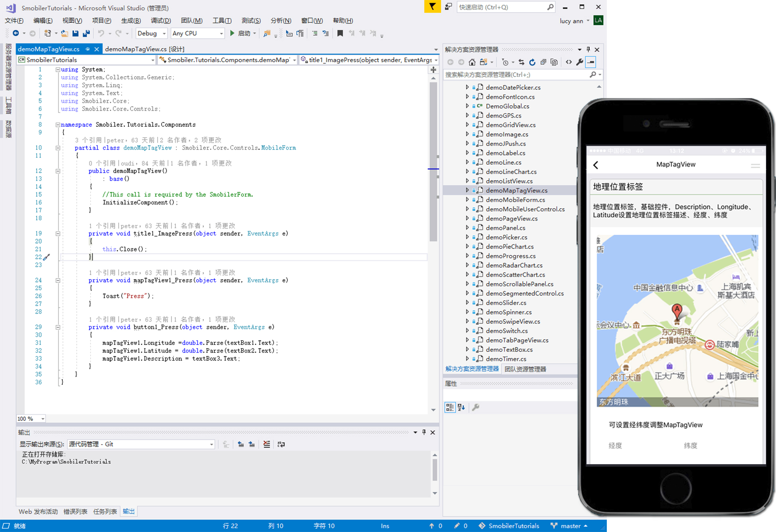Image resolution: width=776 pixels, height=532 pixels.
Task: Toggle the Categorized view in Properties panel
Action: tap(450, 407)
